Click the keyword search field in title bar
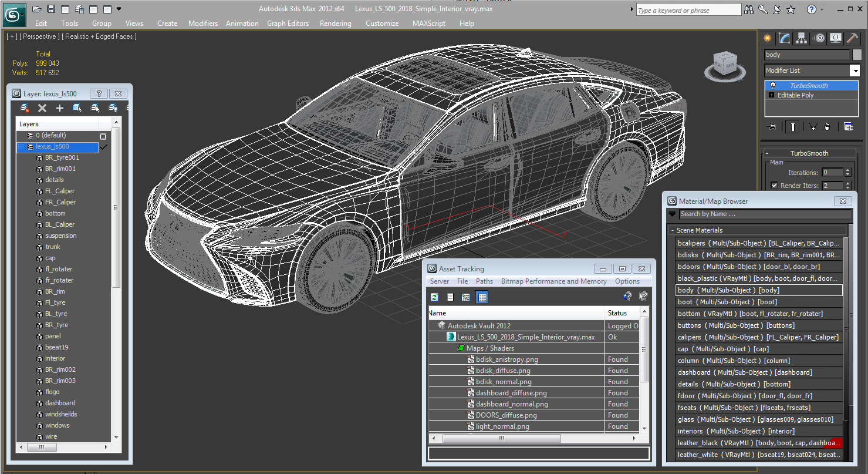The height and width of the screenshot is (474, 868). (x=688, y=10)
